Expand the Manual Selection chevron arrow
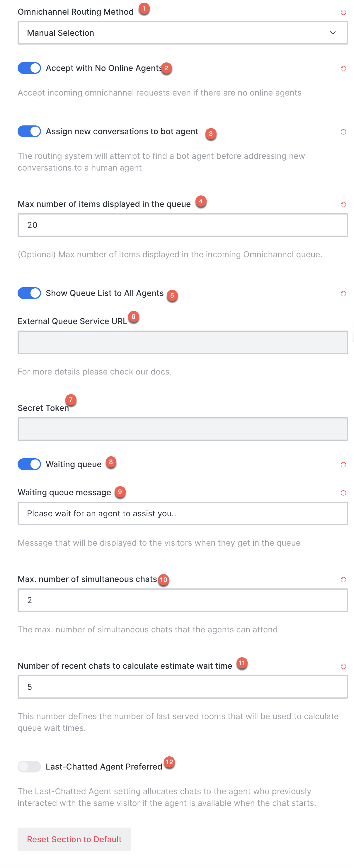Image resolution: width=354 pixels, height=868 pixels. [x=333, y=33]
